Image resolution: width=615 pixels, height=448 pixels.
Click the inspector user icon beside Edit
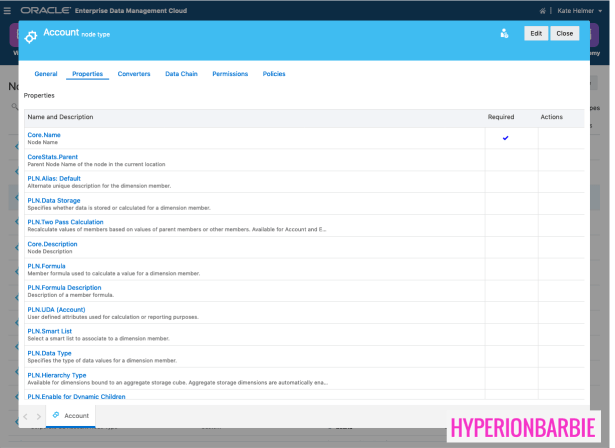[x=505, y=33]
